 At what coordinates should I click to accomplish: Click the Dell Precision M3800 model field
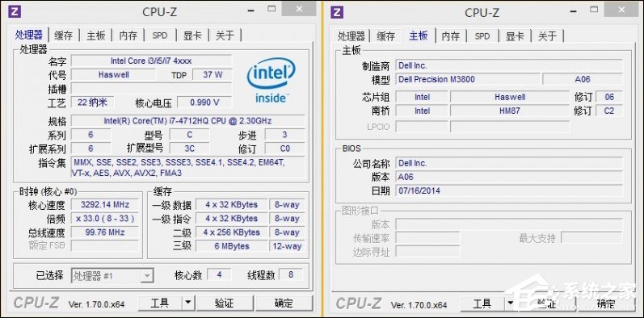pos(468,79)
